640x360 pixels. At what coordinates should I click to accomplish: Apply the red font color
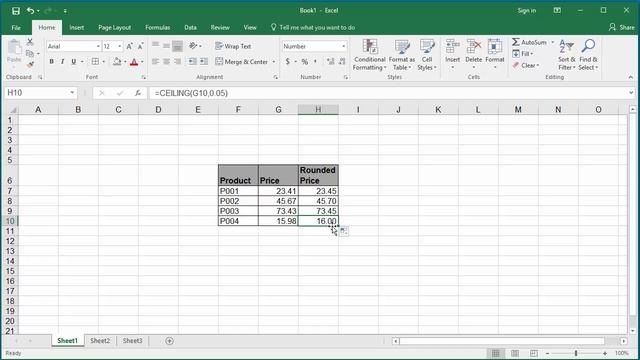pyautogui.click(x=134, y=62)
